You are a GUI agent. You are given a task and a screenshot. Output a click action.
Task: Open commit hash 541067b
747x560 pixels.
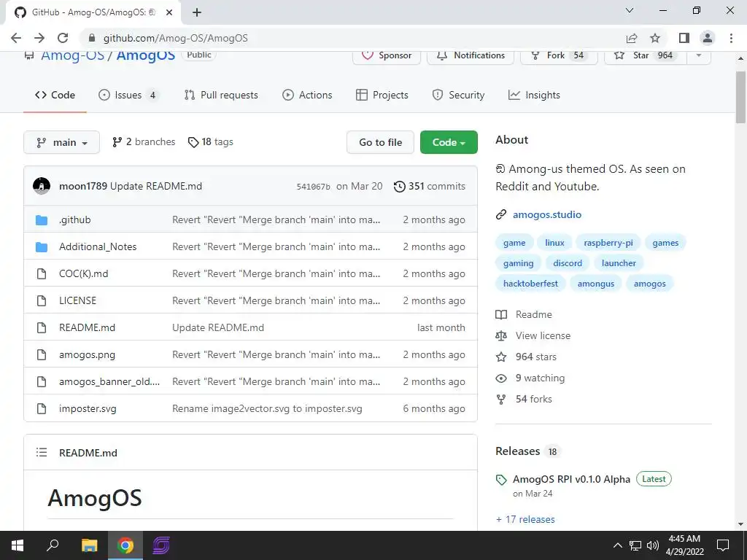click(x=313, y=187)
